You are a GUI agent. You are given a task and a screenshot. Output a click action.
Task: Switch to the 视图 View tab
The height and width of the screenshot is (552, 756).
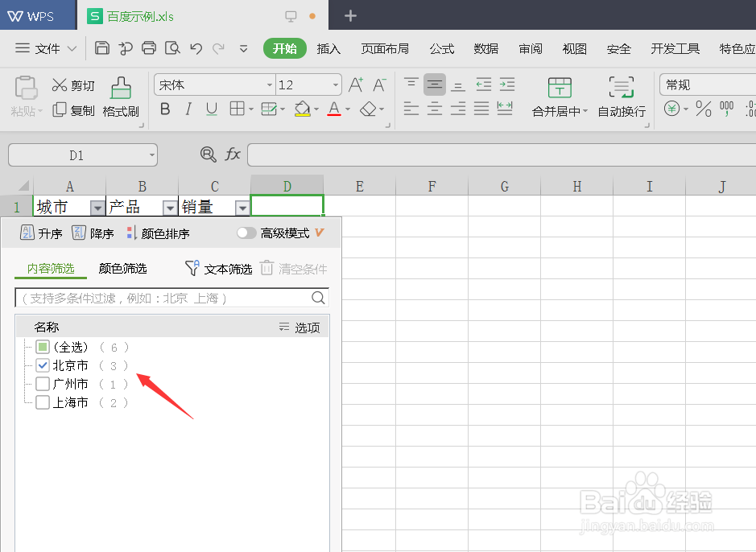coord(575,48)
